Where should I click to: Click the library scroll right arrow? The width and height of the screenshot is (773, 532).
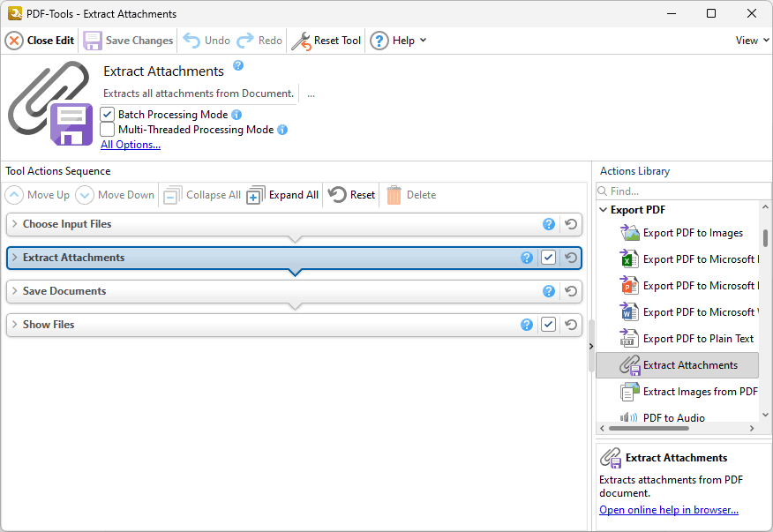point(752,429)
